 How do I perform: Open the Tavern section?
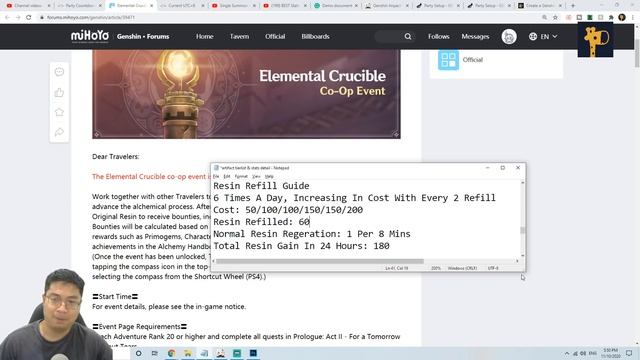pyautogui.click(x=239, y=36)
